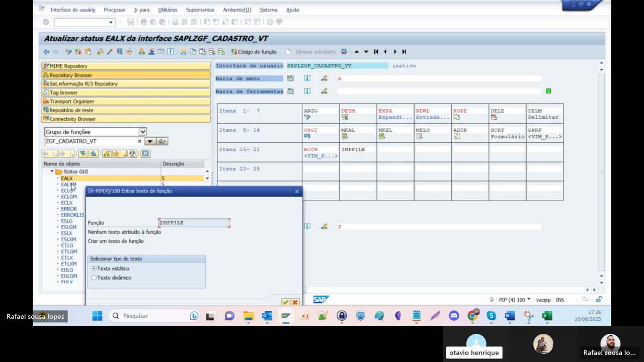This screenshot has height=362, width=644.
Task: Open object name history dropdown arrow
Action: [150, 141]
